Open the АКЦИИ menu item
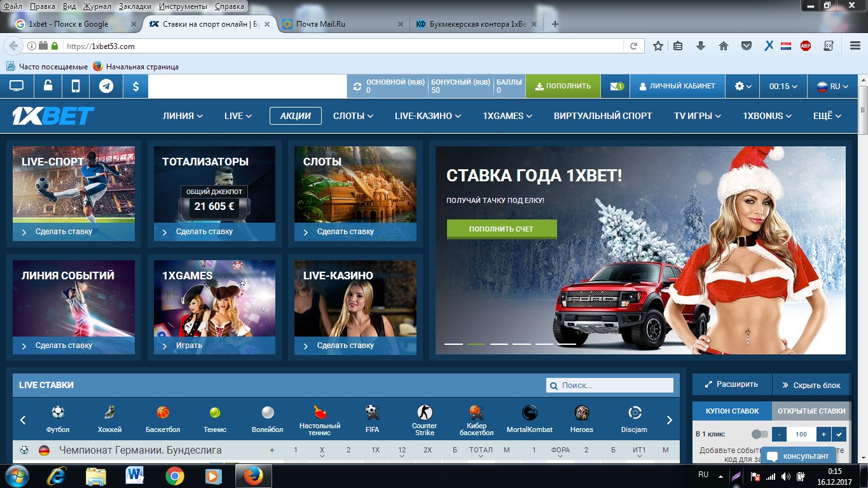The image size is (868, 488). pyautogui.click(x=296, y=116)
